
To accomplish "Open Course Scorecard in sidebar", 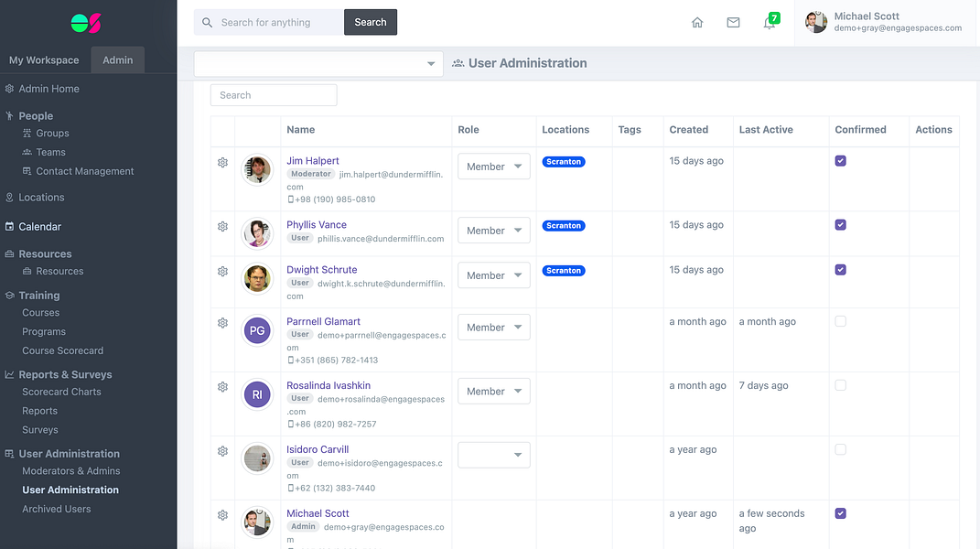I will coord(62,350).
